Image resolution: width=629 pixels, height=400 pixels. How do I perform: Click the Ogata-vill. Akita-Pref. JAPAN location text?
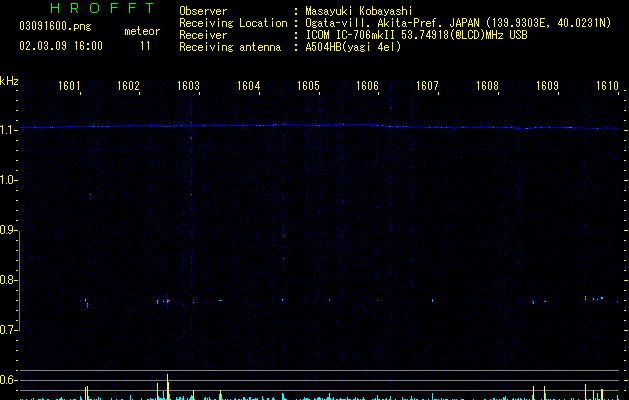click(x=458, y=23)
